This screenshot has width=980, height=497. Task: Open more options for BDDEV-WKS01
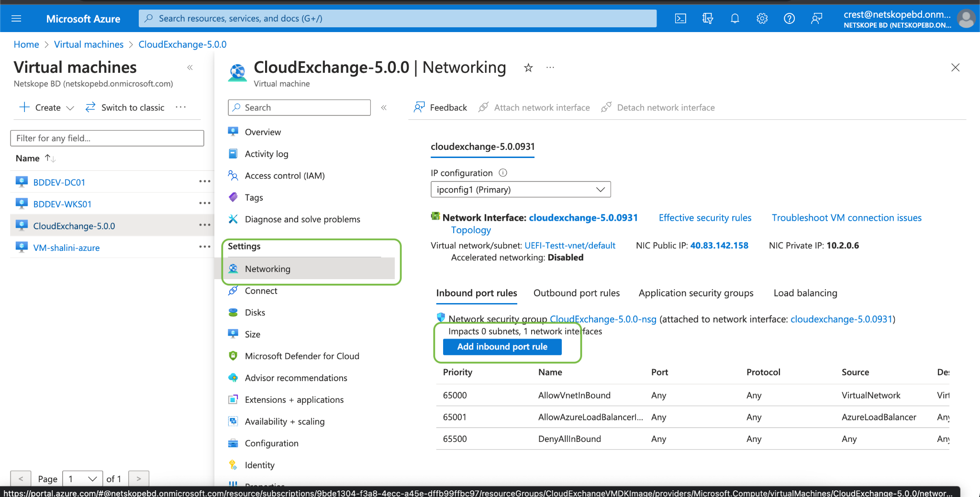(205, 203)
